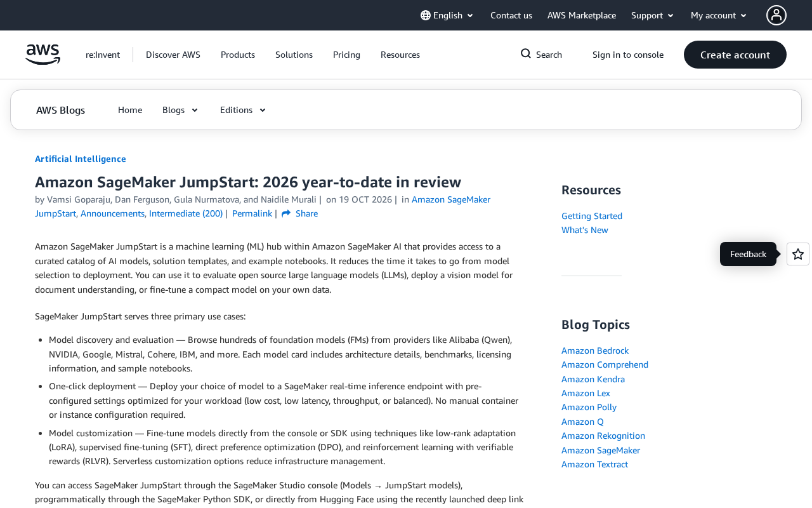
Task: Click the user profile avatar icon
Action: 776,15
